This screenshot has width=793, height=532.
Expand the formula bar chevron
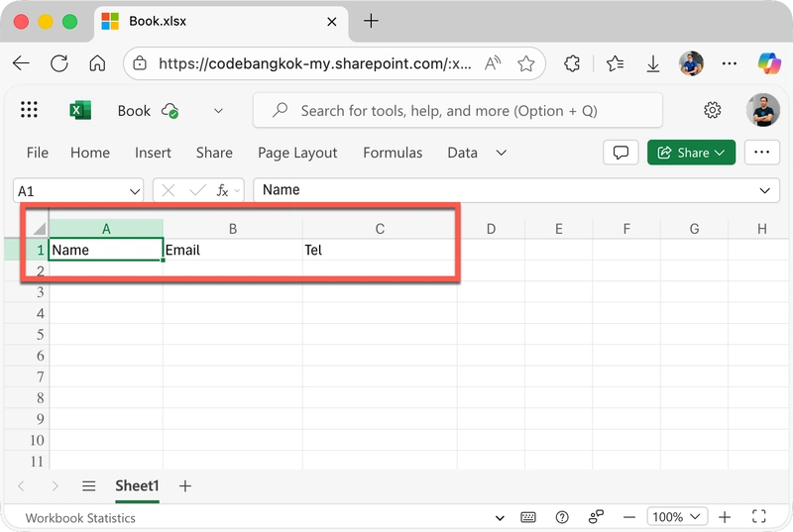765,190
